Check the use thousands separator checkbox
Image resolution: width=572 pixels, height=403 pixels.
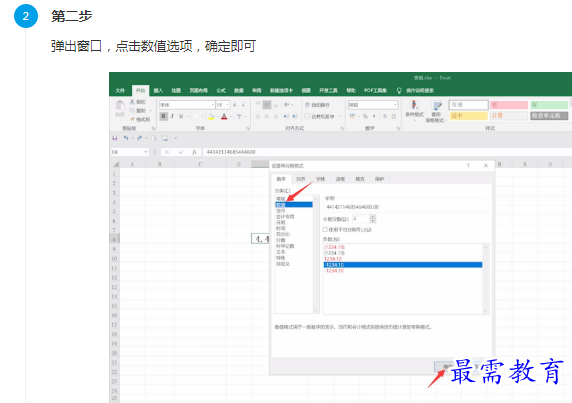click(325, 229)
